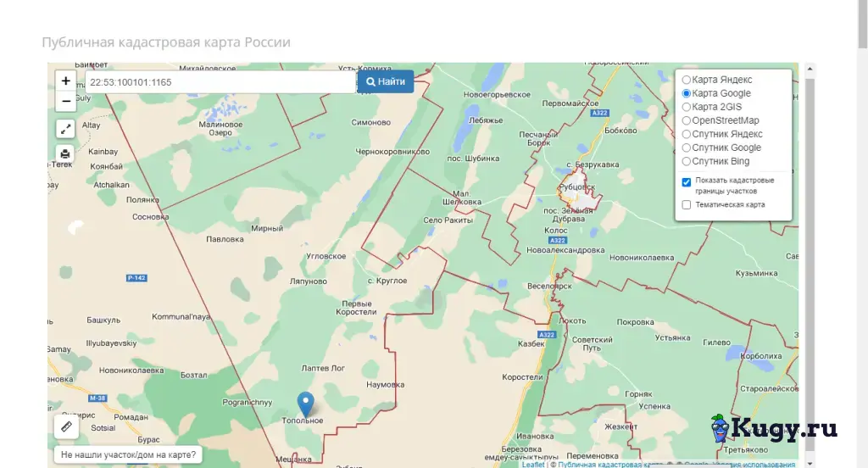Click the Павловка label
Screen dimensions: 868x468
point(225,239)
